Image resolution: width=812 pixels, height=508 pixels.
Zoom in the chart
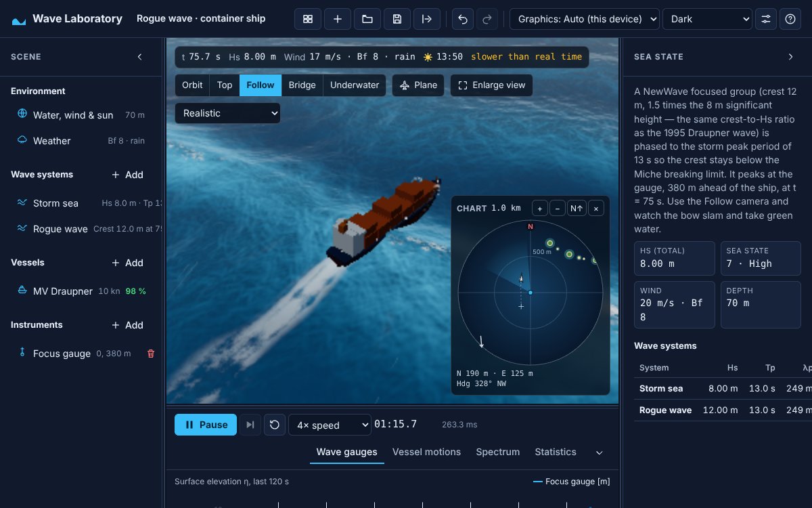tap(539, 209)
